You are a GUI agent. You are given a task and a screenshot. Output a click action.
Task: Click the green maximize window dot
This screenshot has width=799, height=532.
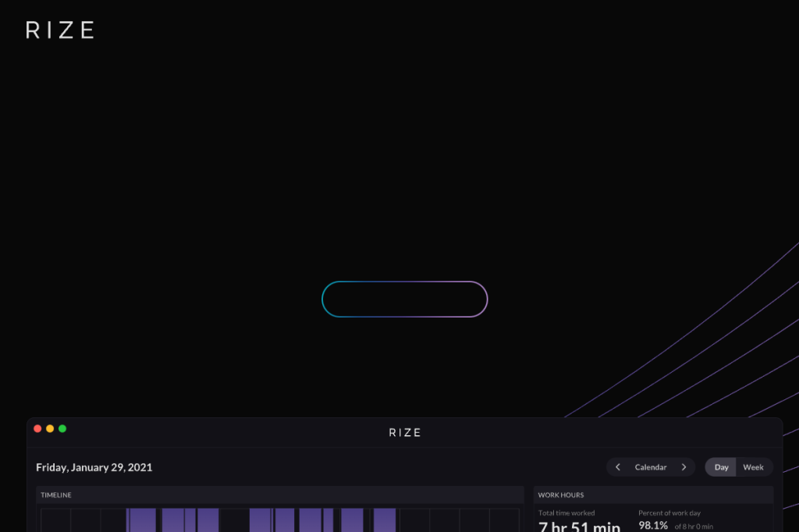[62, 428]
